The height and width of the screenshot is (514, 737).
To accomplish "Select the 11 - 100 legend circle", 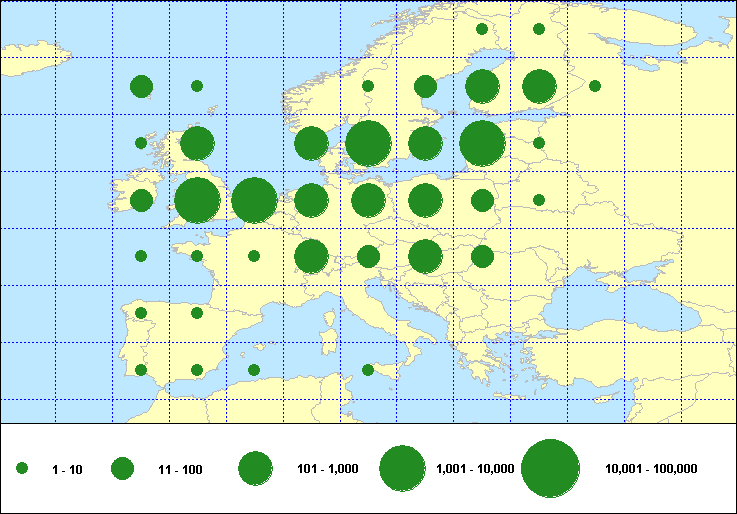I will [122, 468].
